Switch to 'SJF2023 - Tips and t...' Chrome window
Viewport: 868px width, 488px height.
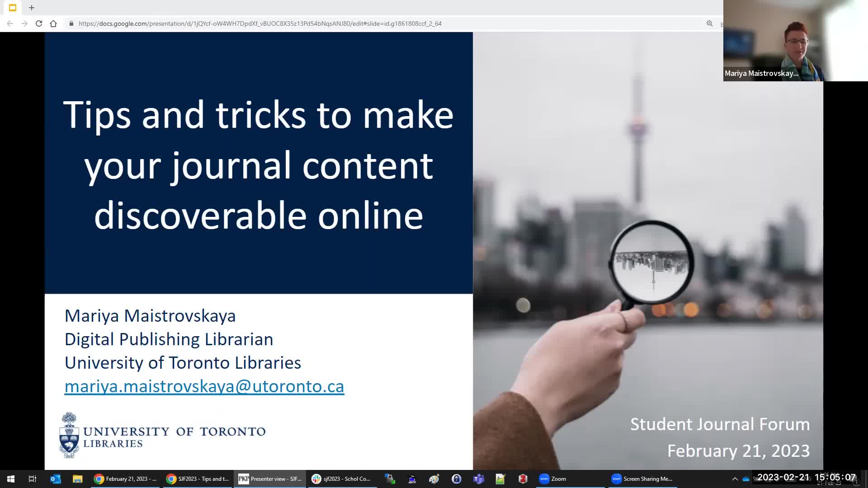click(x=198, y=479)
